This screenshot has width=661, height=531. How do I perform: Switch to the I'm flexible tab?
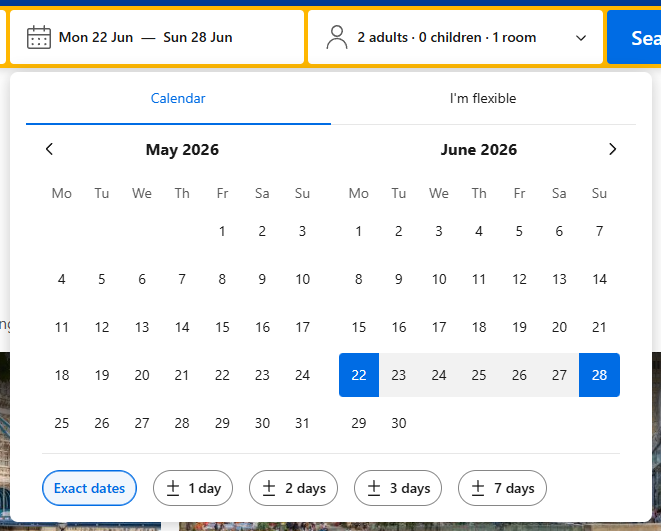[x=483, y=98]
